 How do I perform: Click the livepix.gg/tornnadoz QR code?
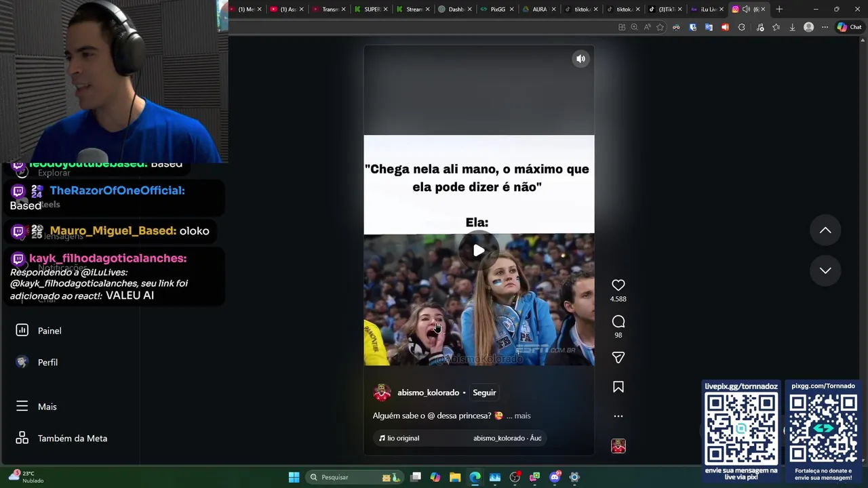(x=741, y=428)
